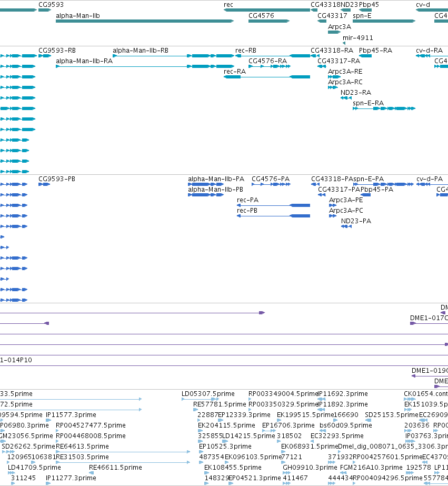Select the RE46611.5prime EST label
The height and width of the screenshot is (486, 448).
click(x=115, y=468)
